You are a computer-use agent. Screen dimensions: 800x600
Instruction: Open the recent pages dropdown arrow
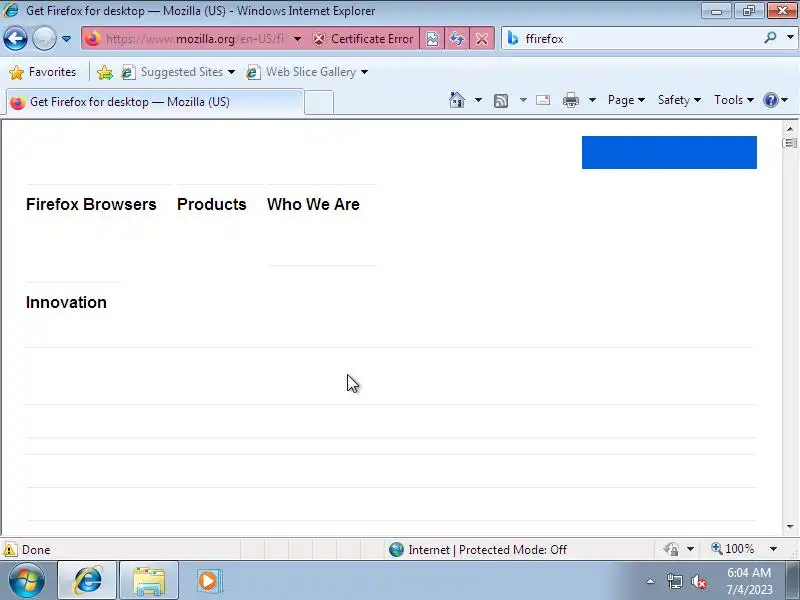[66, 39]
